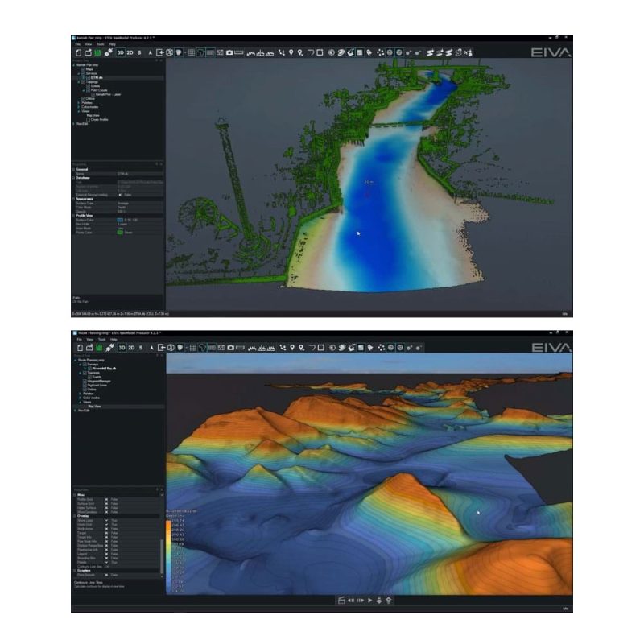Click square outline icon in top window toolbar
Viewport: 644px width, 644px height.
click(x=320, y=52)
